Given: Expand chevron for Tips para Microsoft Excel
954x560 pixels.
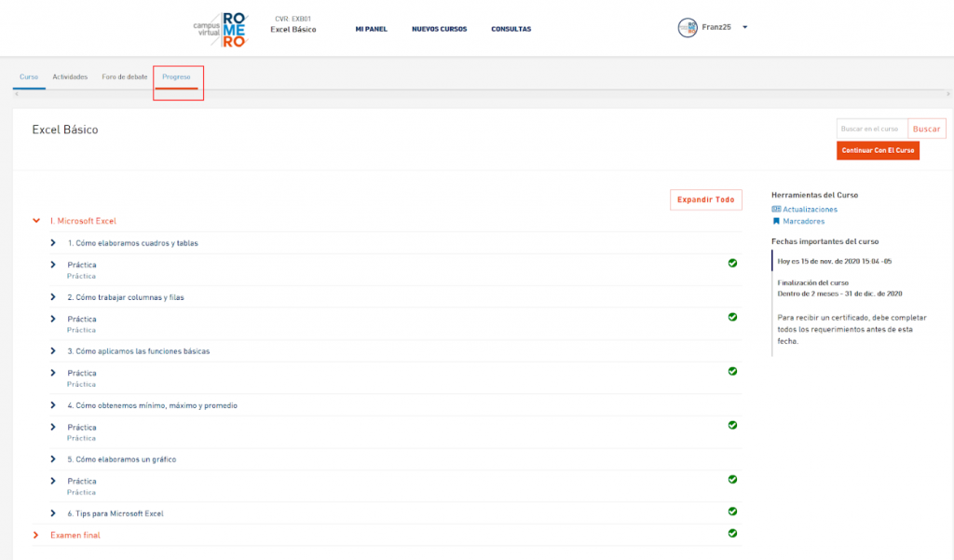Looking at the screenshot, I should pyautogui.click(x=53, y=513).
